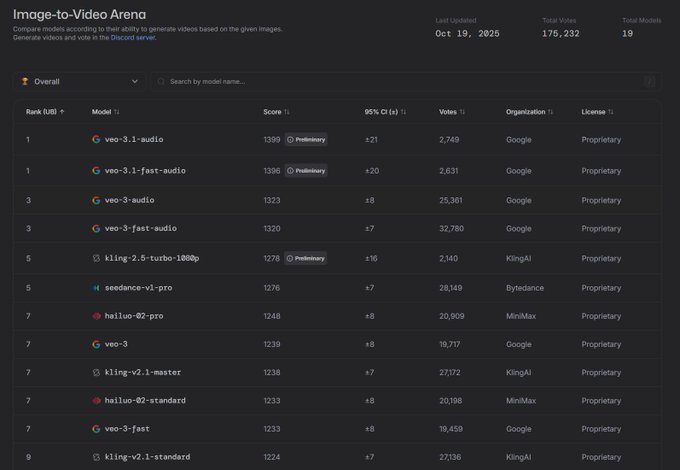Click the trophy icon beside Overall
The image size is (680, 470).
coord(25,82)
